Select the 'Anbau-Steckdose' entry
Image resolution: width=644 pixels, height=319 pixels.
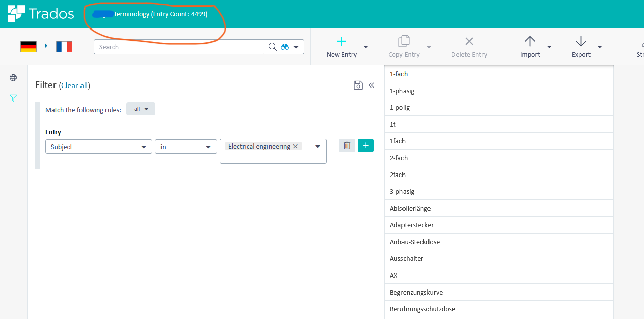click(x=499, y=242)
